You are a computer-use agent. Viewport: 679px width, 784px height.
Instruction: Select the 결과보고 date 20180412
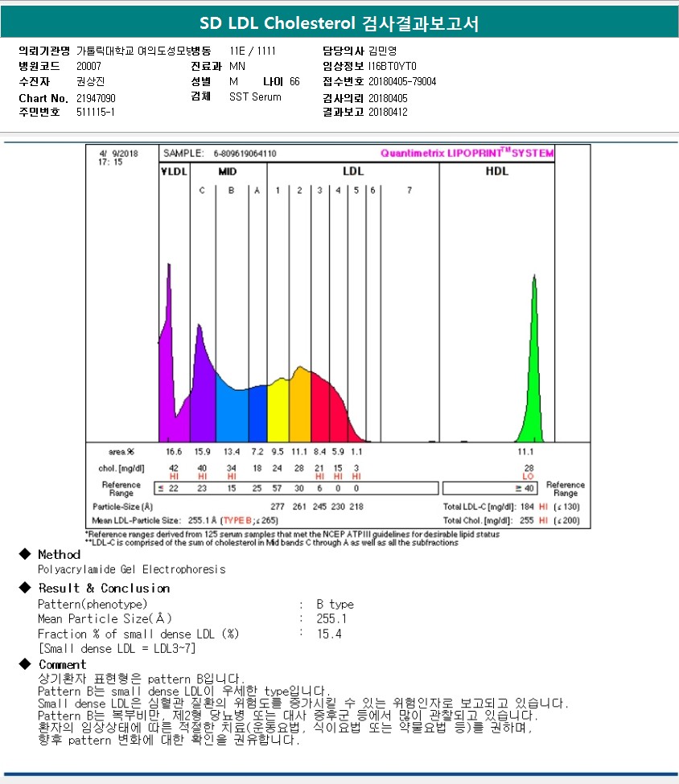[x=388, y=112]
